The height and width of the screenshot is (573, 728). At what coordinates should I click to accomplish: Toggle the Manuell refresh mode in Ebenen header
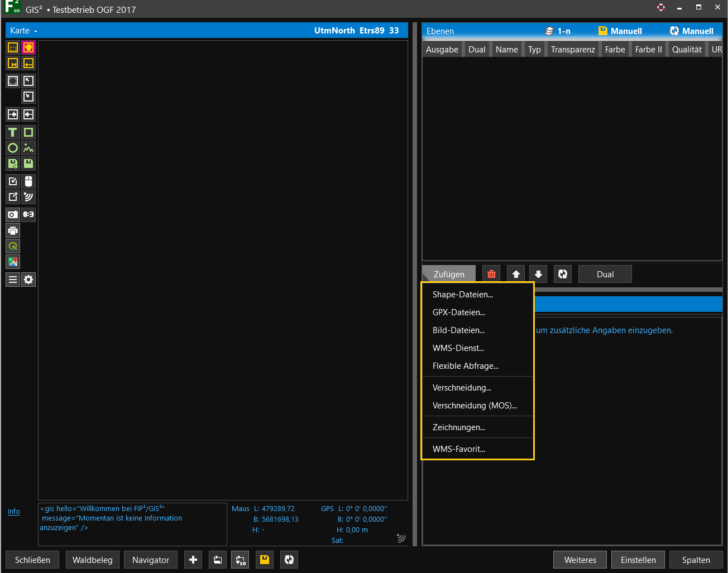[x=692, y=31]
